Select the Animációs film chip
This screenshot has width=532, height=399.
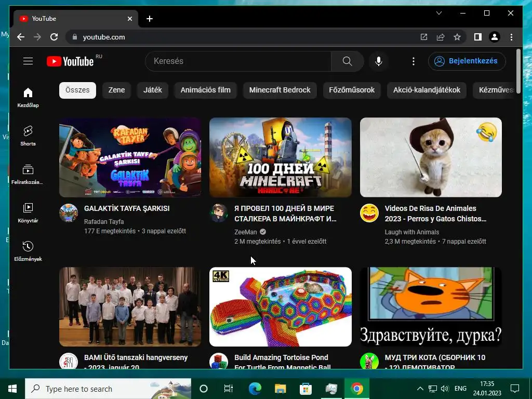[206, 90]
